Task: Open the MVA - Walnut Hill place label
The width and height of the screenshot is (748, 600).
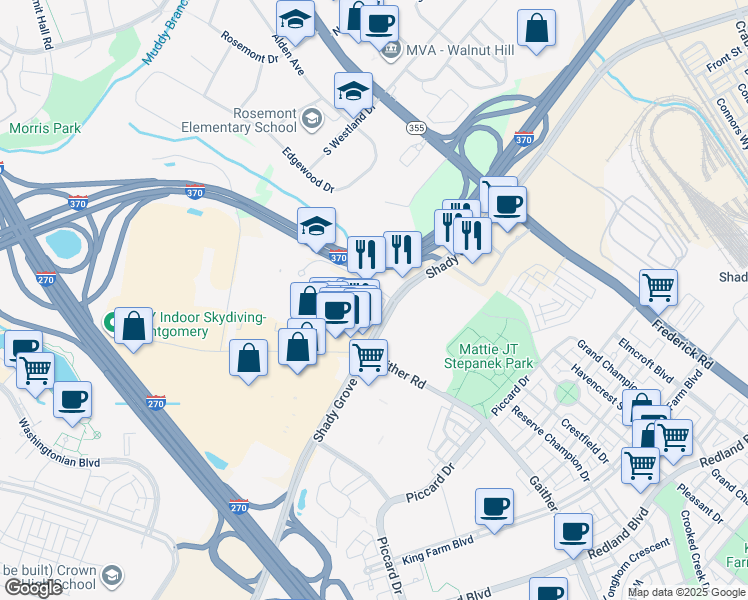Action: click(x=460, y=50)
